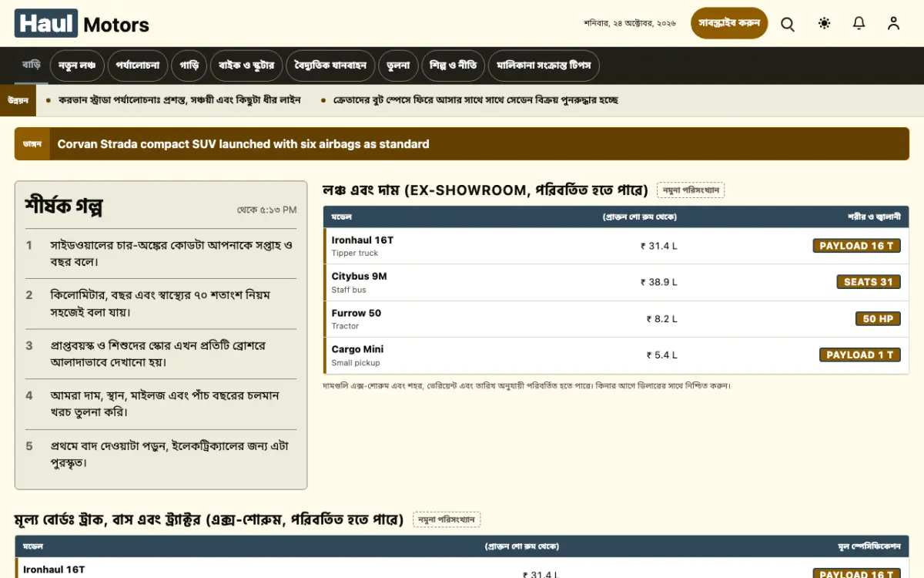924x578 pixels.
Task: Toggle the light/dark theme sun icon
Action: [825, 24]
